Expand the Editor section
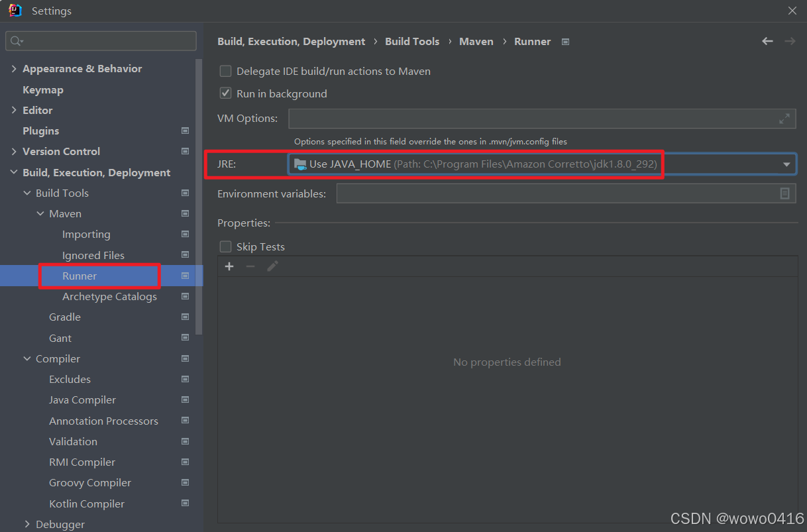 pyautogui.click(x=14, y=111)
